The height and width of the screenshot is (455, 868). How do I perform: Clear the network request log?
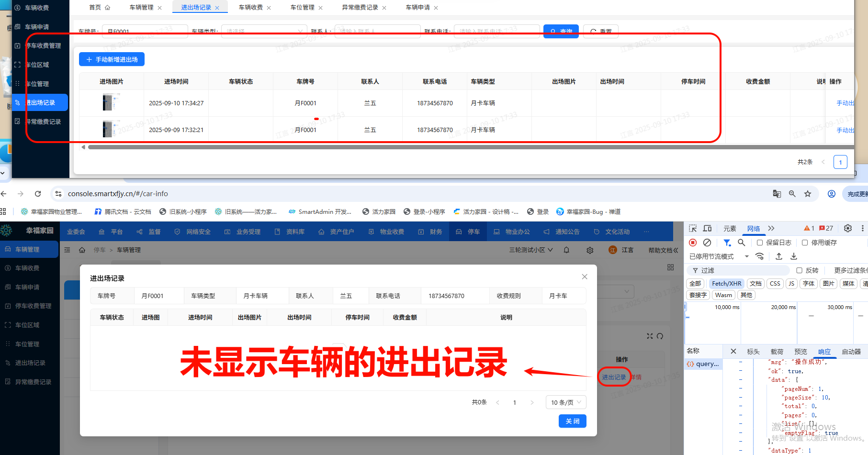pos(708,243)
